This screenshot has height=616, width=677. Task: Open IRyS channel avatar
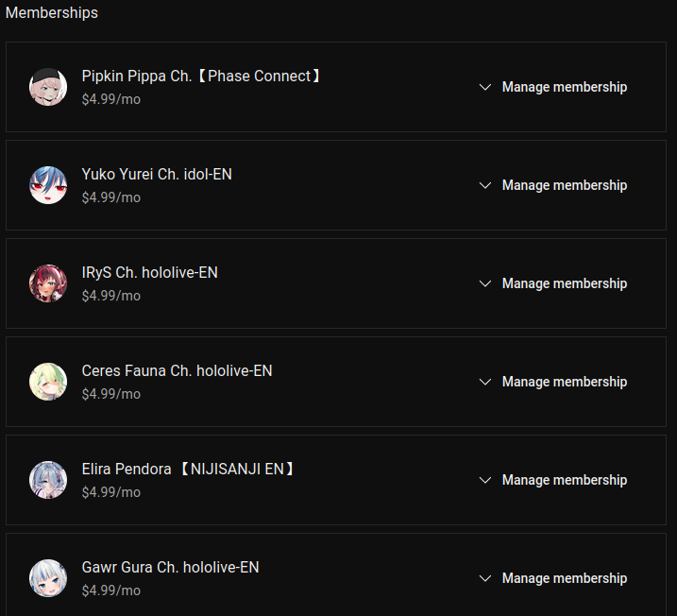click(48, 283)
